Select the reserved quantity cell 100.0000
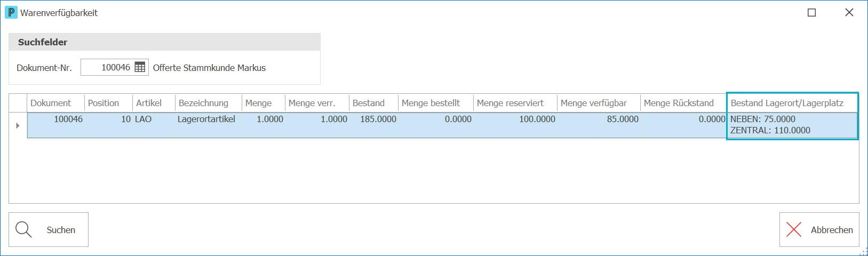The width and height of the screenshot is (868, 256). point(515,125)
